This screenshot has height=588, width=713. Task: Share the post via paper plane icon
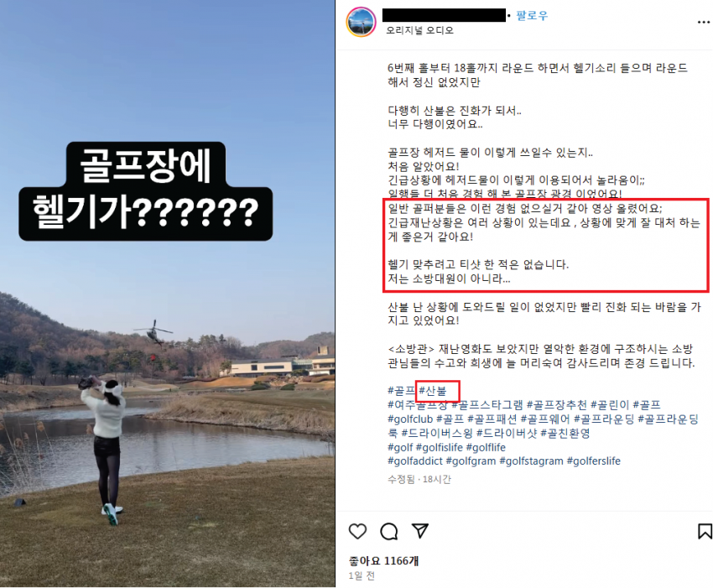pos(420,531)
